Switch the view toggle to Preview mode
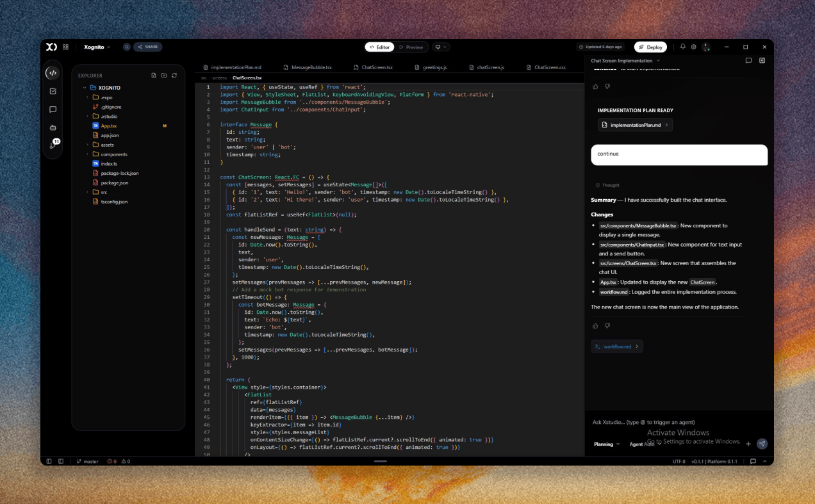This screenshot has width=815, height=504. (x=411, y=47)
